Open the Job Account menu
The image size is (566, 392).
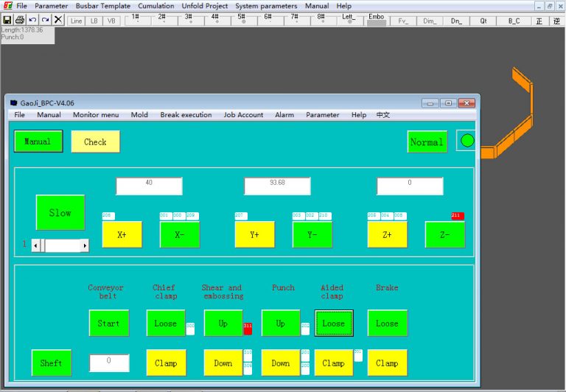pyautogui.click(x=243, y=115)
